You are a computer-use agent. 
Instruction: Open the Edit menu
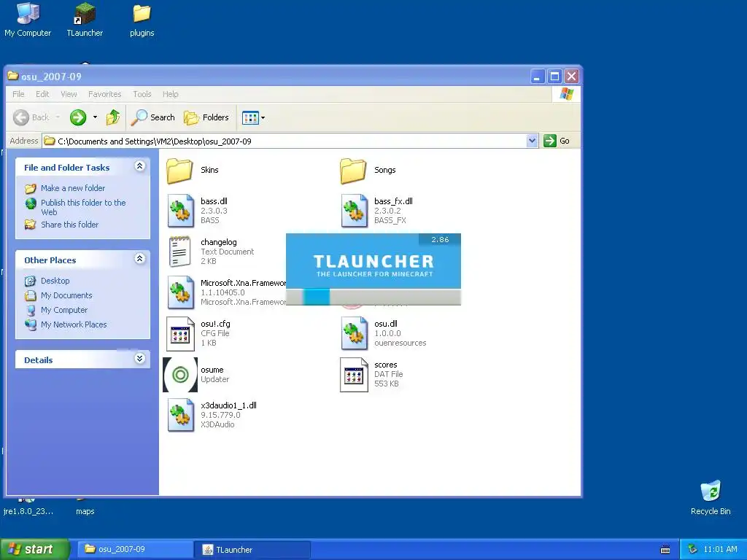coord(42,94)
